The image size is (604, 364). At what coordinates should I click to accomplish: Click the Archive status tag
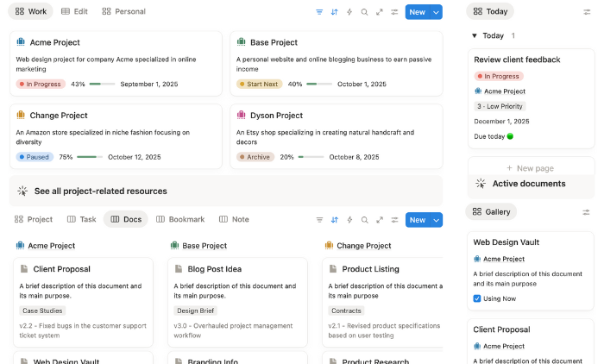[x=255, y=157]
